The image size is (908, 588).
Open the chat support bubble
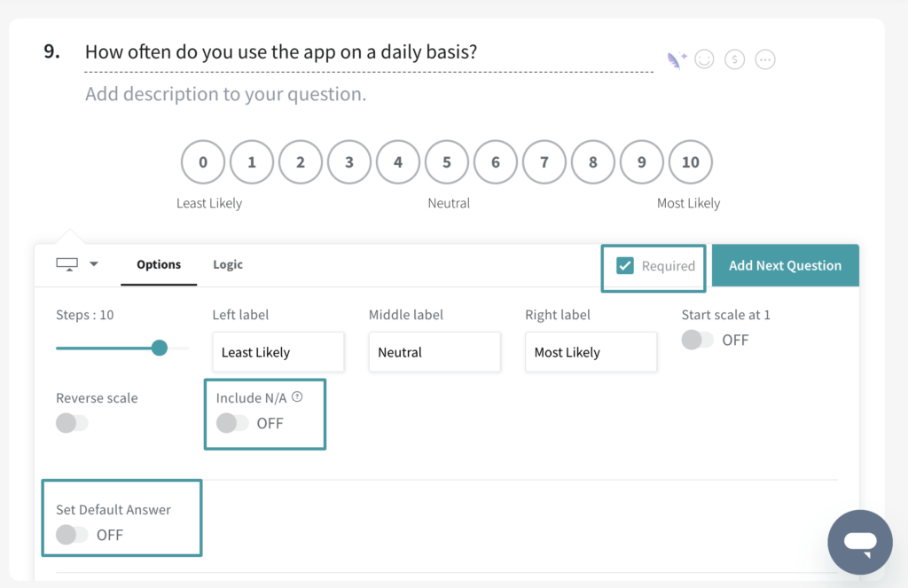point(859,542)
